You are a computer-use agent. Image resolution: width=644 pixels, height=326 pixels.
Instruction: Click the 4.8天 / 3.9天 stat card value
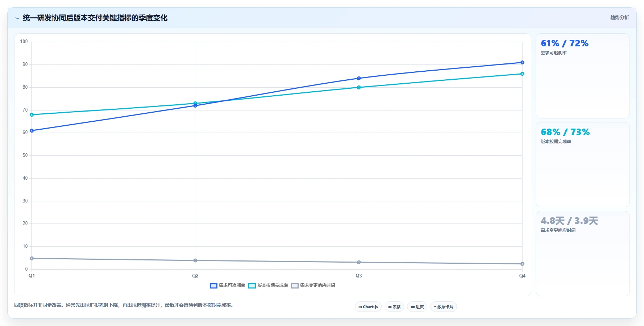pyautogui.click(x=569, y=221)
